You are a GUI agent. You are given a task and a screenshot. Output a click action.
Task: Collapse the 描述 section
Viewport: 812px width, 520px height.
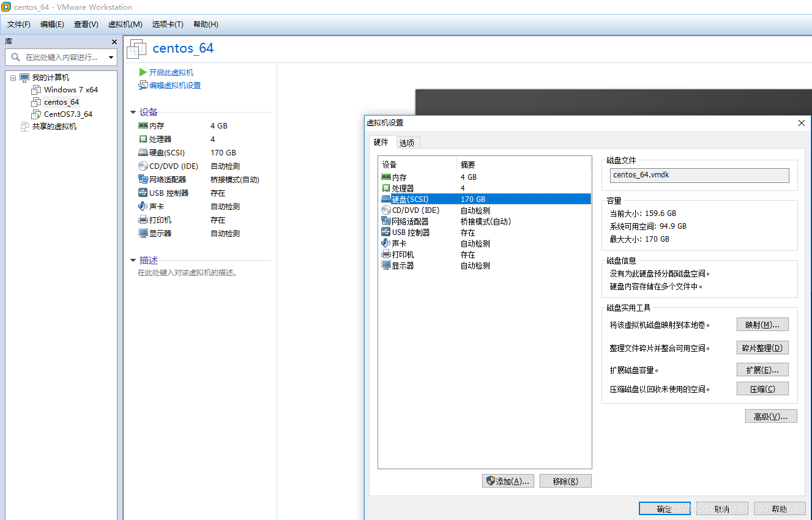point(133,261)
